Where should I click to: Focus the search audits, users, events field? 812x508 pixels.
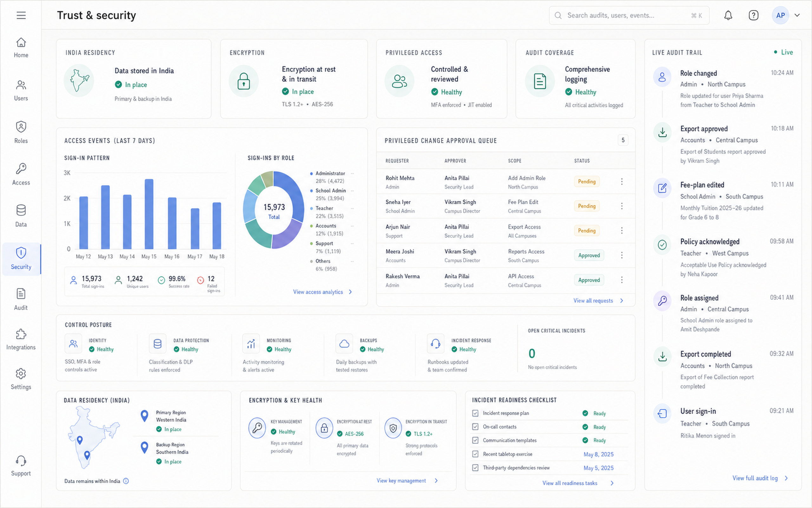[x=629, y=16]
